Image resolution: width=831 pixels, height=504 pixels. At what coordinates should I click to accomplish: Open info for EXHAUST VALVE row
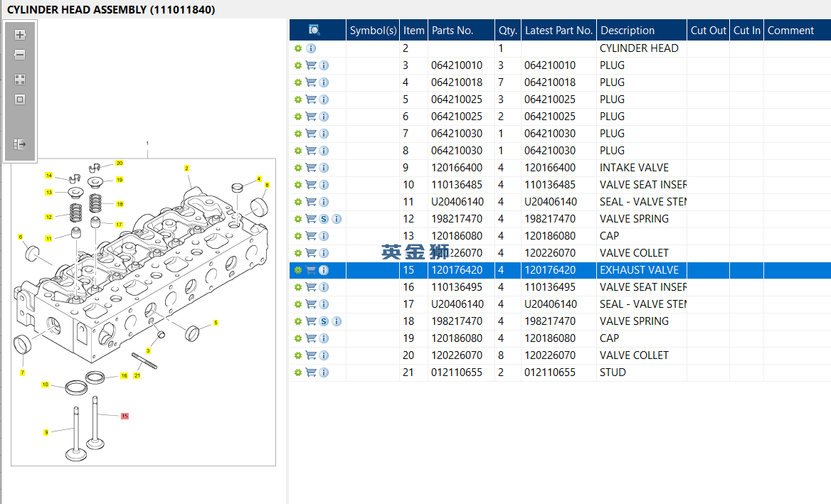(324, 270)
